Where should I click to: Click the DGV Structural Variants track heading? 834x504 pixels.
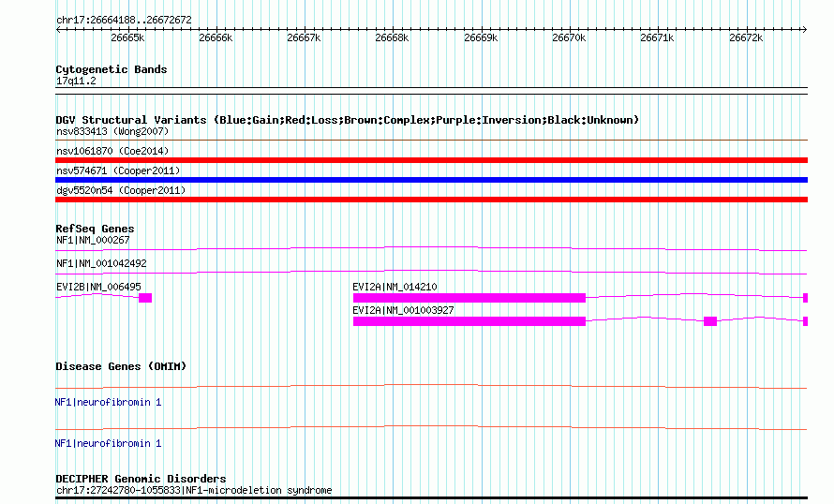(348, 120)
